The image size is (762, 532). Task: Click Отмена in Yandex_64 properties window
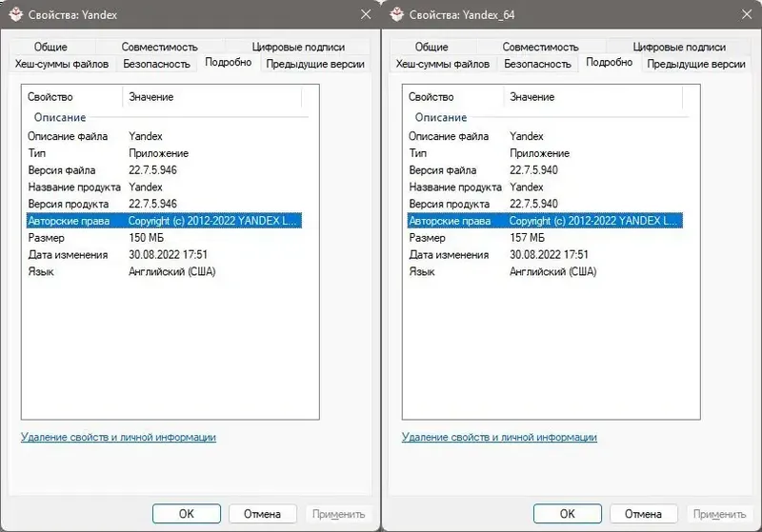pos(644,514)
